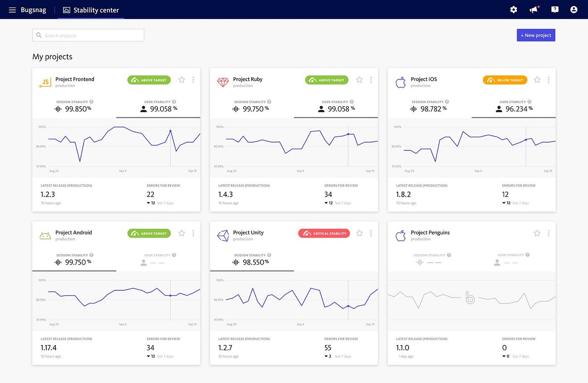588x383 pixels.
Task: Toggle the favorite star on Project Penguins
Action: [x=537, y=233]
